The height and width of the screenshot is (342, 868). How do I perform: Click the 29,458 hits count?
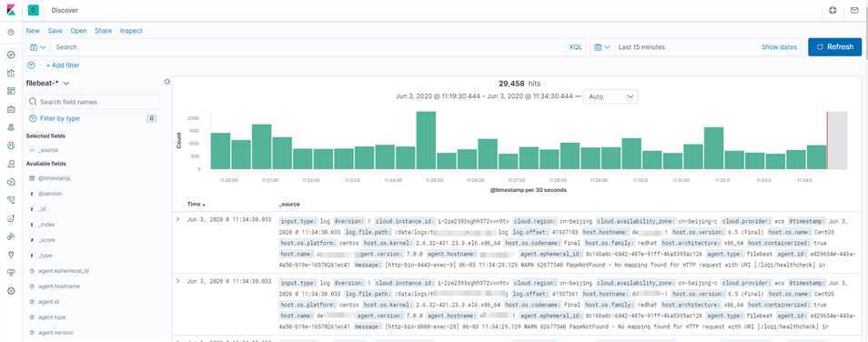click(x=520, y=84)
